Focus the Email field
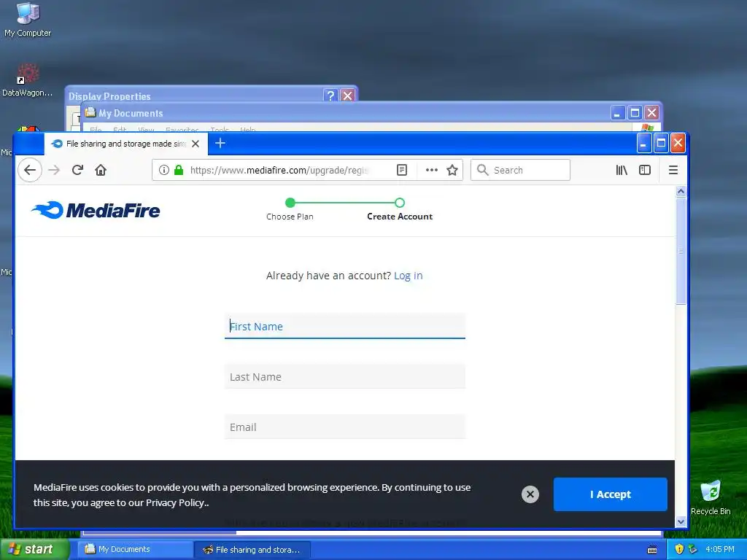This screenshot has height=560, width=747. 345,427
